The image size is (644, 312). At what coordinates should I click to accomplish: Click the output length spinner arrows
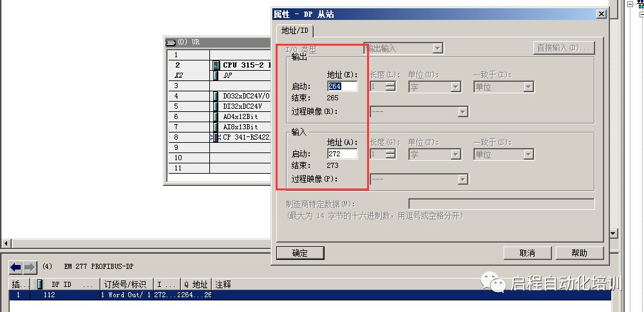[392, 87]
